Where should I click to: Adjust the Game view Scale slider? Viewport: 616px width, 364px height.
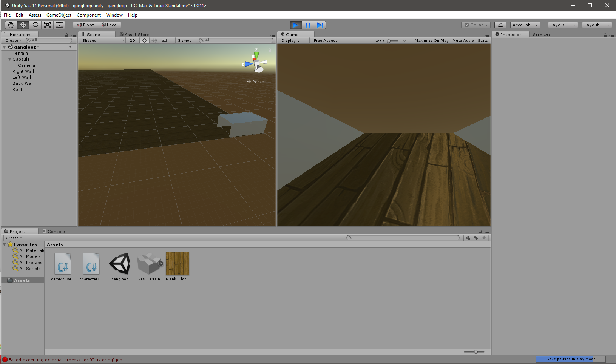click(x=392, y=41)
